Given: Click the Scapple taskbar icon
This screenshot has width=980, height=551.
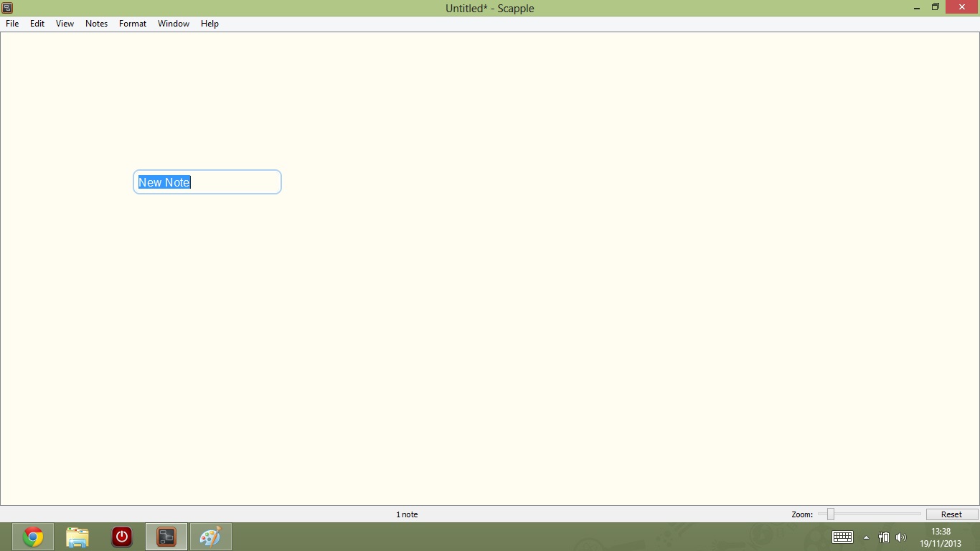Looking at the screenshot, I should click(x=166, y=537).
